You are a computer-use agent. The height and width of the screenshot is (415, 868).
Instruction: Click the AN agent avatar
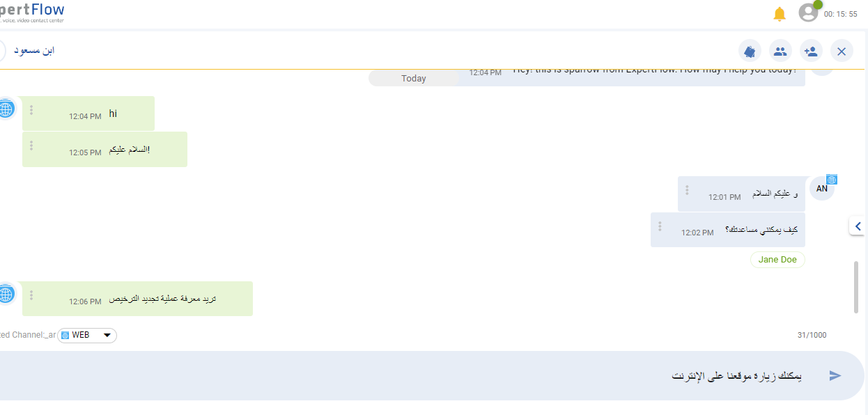tap(822, 188)
